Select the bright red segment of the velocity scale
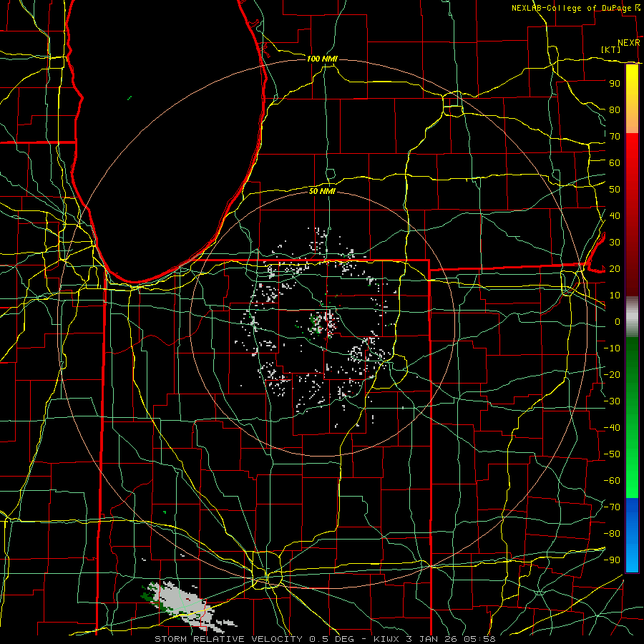Viewport: 644px width, 644px height. (632, 213)
